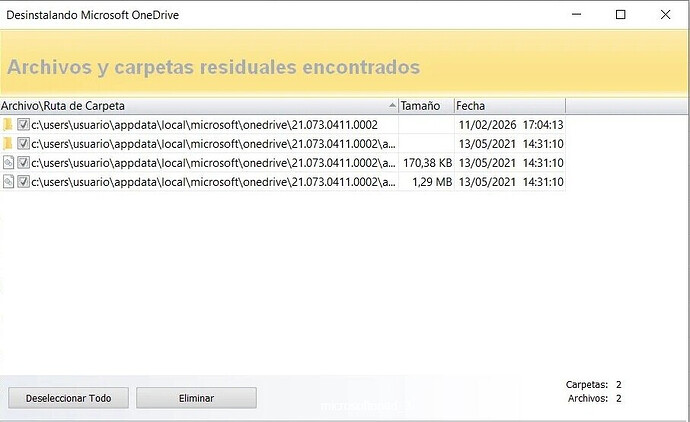
Task: Uncheck the checkbox in 170,38 KB row
Action: click(23, 162)
